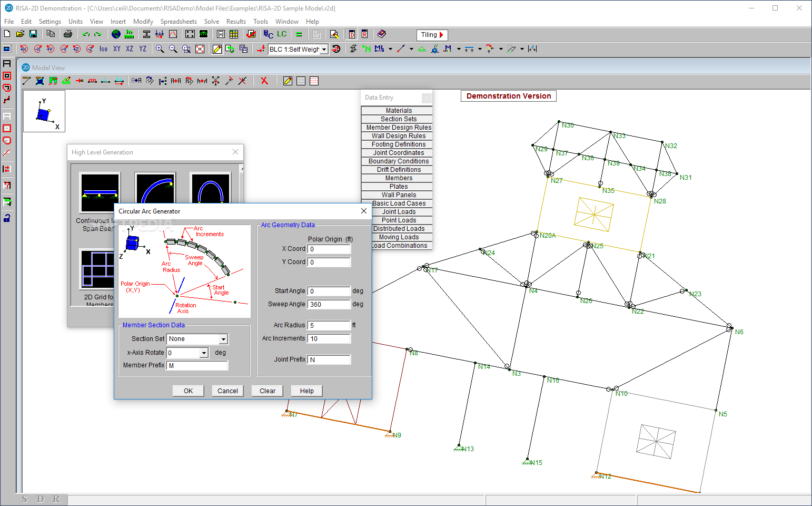Viewport: 812px width, 506px height.
Task: Click the Undo green arrow icon
Action: point(86,34)
